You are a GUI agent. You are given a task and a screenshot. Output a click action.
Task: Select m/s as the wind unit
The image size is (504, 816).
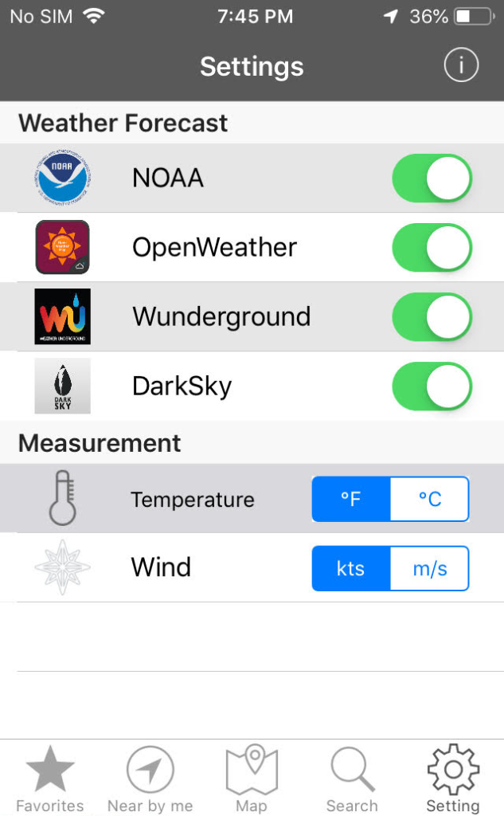click(429, 568)
